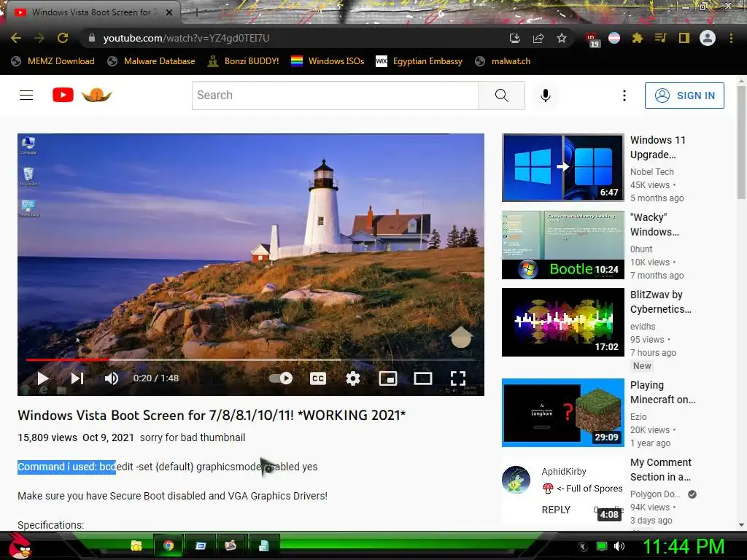Open the BlitZwav by Cybernetics thumbnail

[x=562, y=322]
